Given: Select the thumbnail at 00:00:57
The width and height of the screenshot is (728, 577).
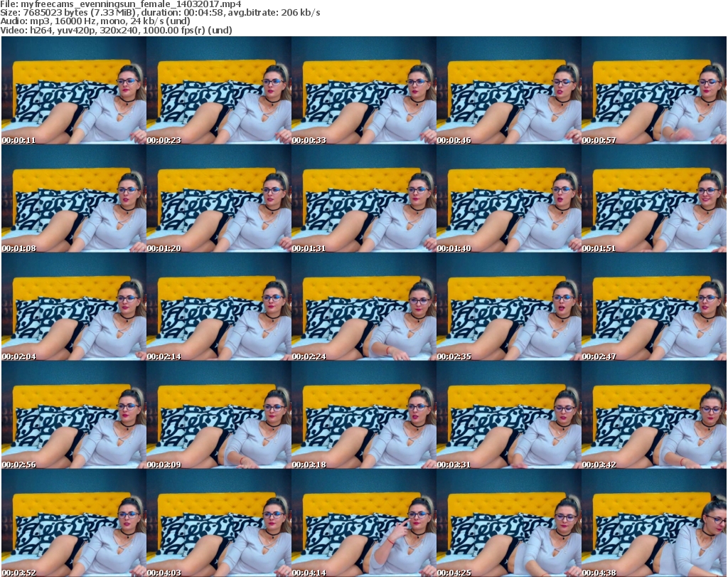Looking at the screenshot, I should [654, 90].
